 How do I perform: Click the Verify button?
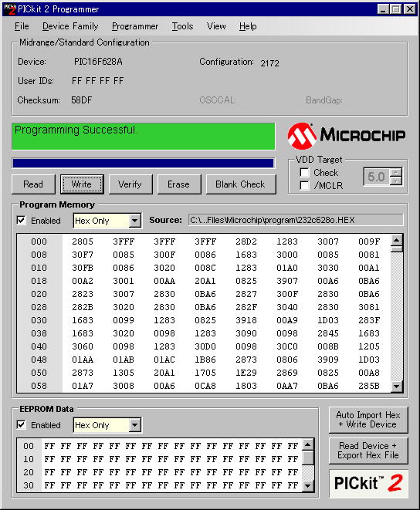click(130, 184)
